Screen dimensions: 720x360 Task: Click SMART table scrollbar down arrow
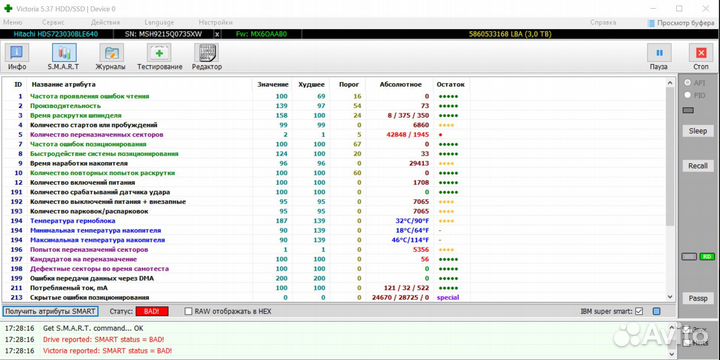pyautogui.click(x=669, y=297)
